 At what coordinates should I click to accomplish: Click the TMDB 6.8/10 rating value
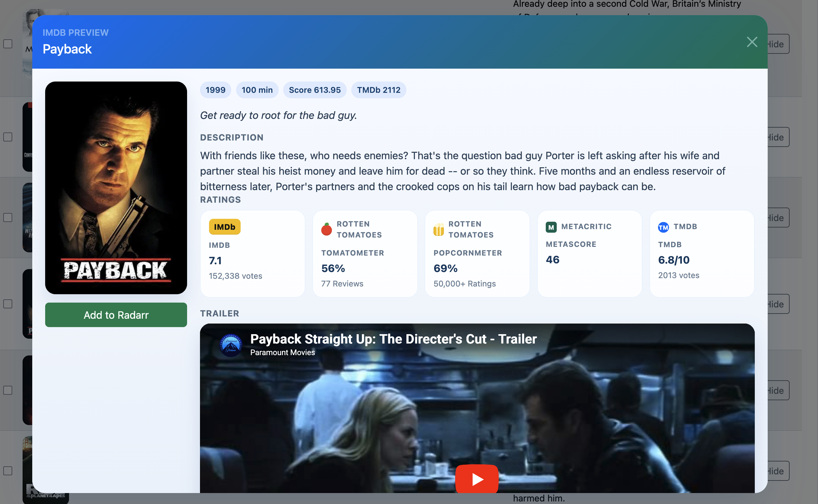(x=674, y=260)
